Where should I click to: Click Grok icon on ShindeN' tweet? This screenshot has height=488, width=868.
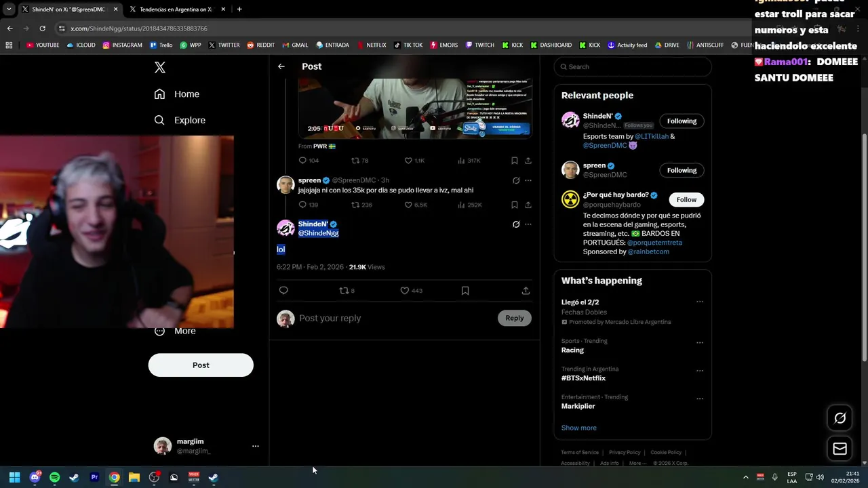(516, 224)
